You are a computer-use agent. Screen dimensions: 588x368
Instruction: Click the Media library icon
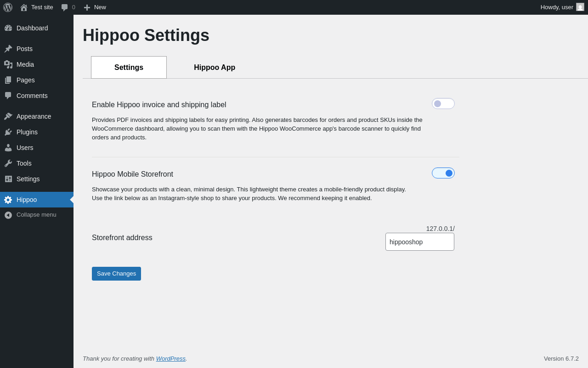tap(8, 64)
